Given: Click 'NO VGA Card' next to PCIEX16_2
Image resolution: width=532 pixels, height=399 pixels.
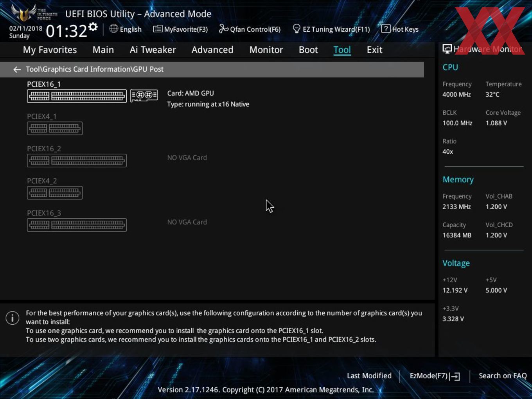Looking at the screenshot, I should click(x=187, y=158).
